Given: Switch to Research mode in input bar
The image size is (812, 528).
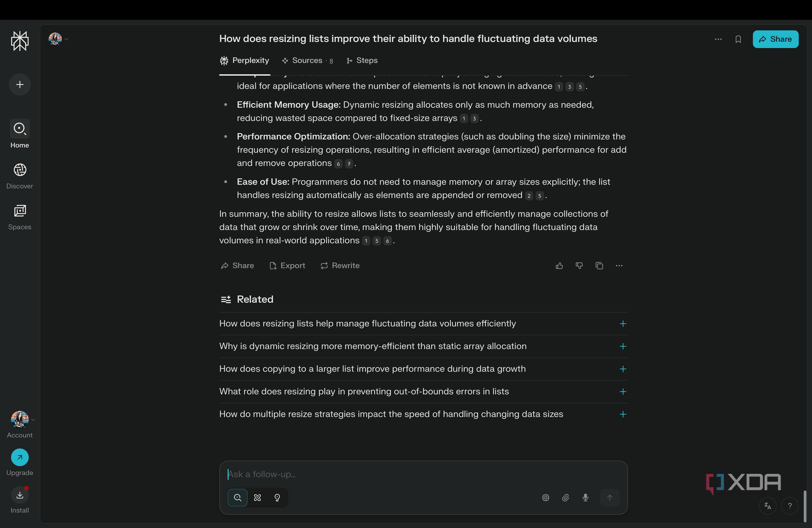Looking at the screenshot, I should point(257,497).
